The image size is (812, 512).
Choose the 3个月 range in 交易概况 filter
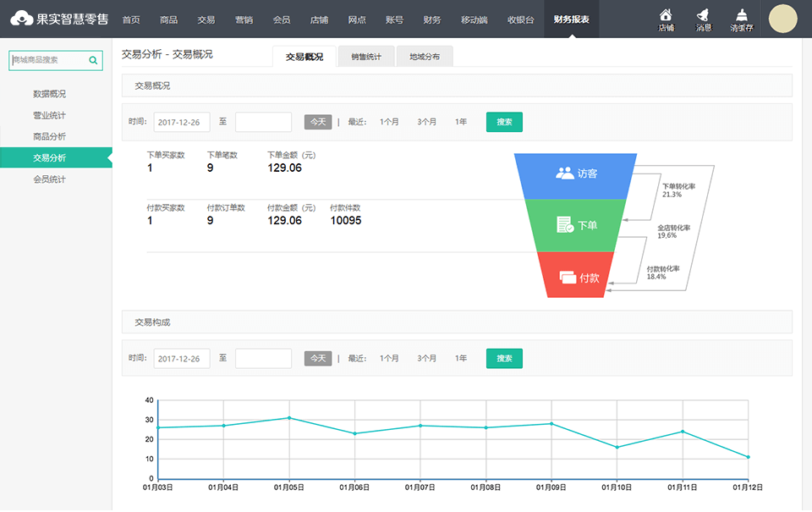[426, 122]
